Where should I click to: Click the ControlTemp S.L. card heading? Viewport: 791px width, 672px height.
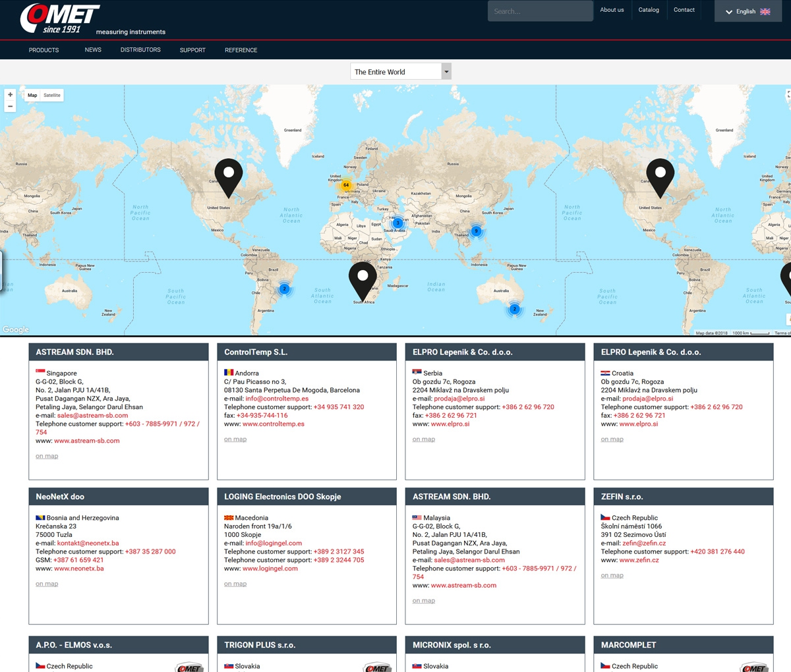pos(256,352)
